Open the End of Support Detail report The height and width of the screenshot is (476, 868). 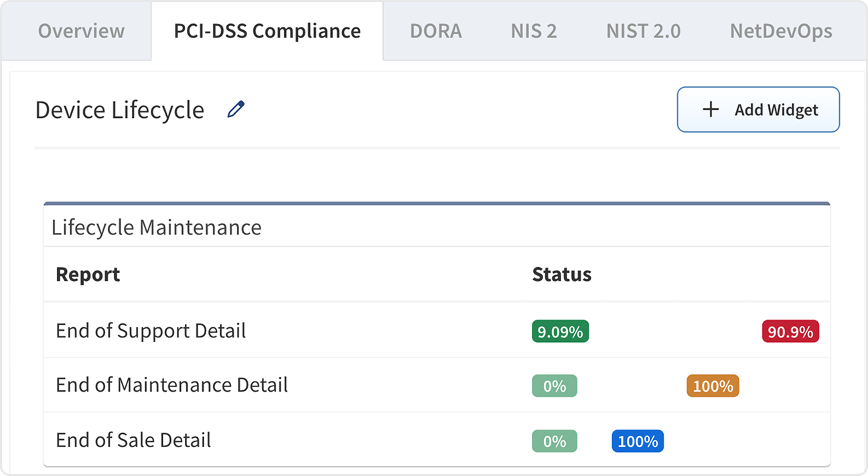(x=151, y=331)
